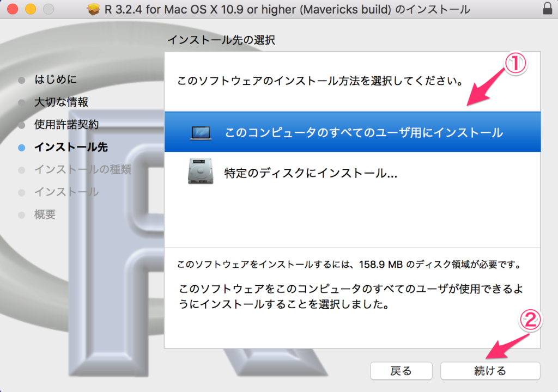Image resolution: width=558 pixels, height=392 pixels.
Task: Click the lock icon in the title bar
Action: [548, 9]
